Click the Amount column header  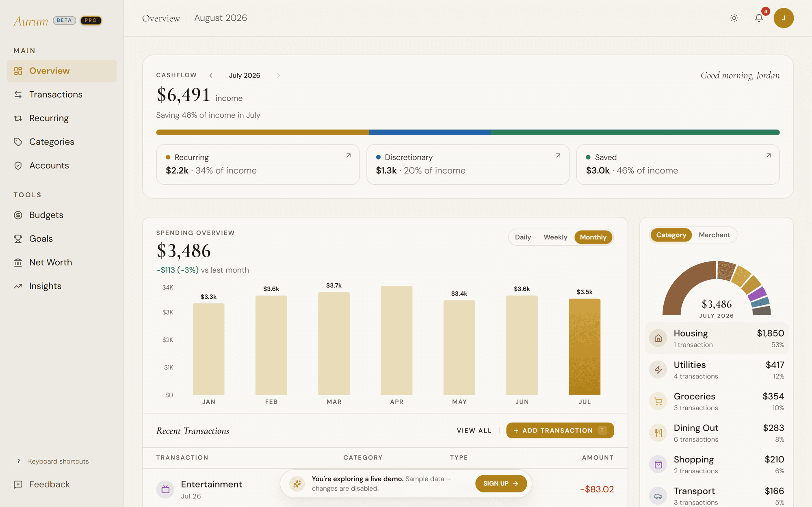598,457
